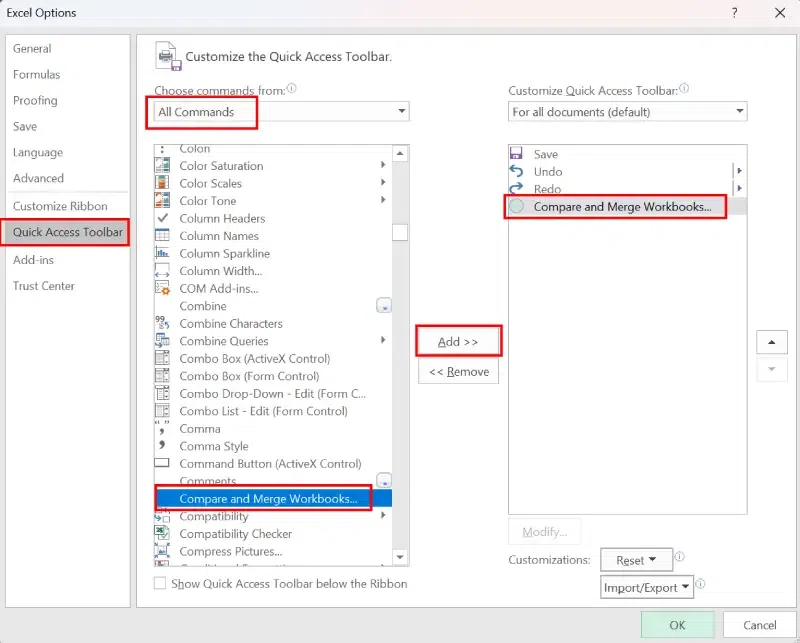This screenshot has height=643, width=800.
Task: Click the Add >> button
Action: [458, 341]
